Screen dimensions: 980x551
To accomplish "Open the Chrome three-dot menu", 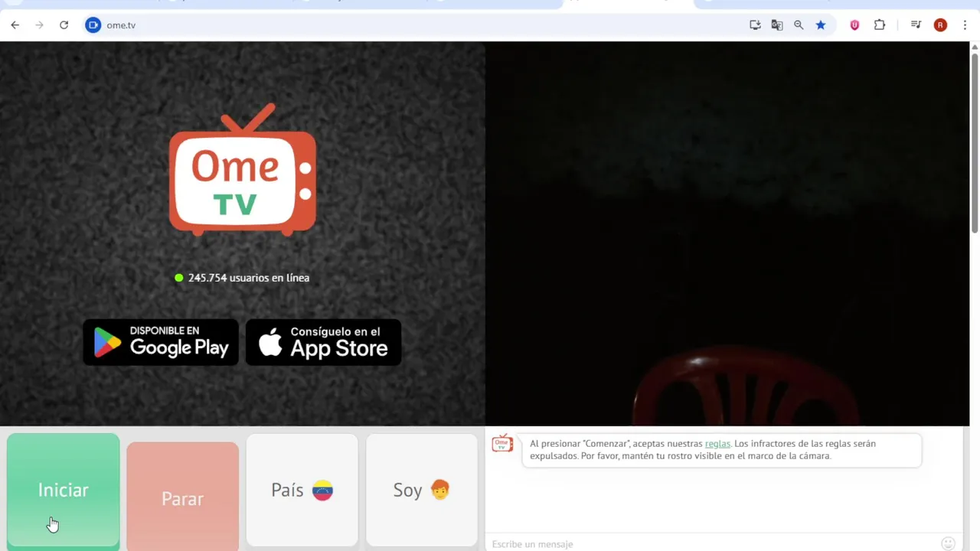I will coord(965,25).
